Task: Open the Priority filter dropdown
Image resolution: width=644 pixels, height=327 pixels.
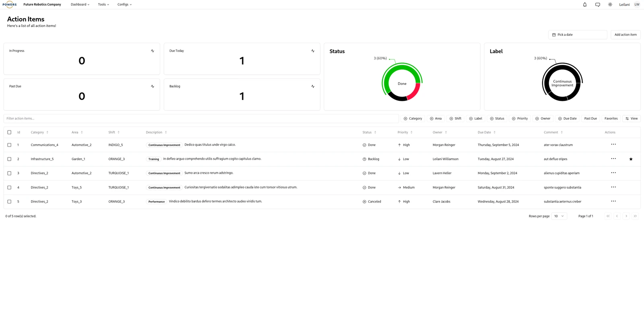Action: tap(520, 118)
